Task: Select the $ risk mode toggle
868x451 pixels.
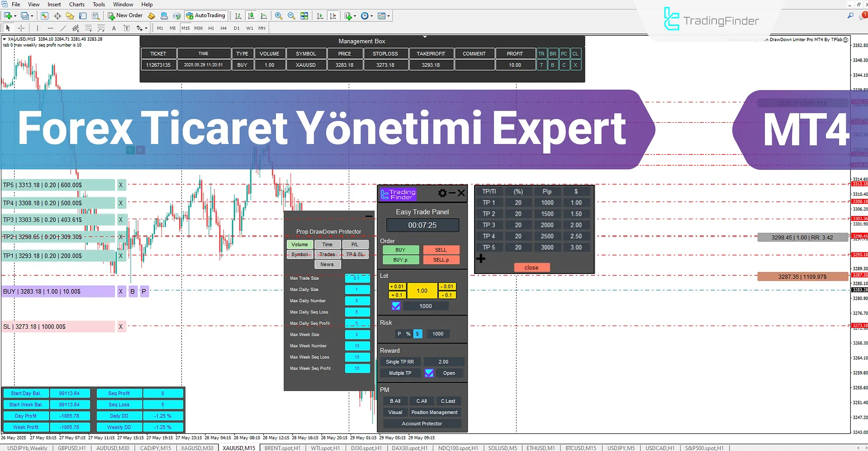Action: [x=417, y=334]
